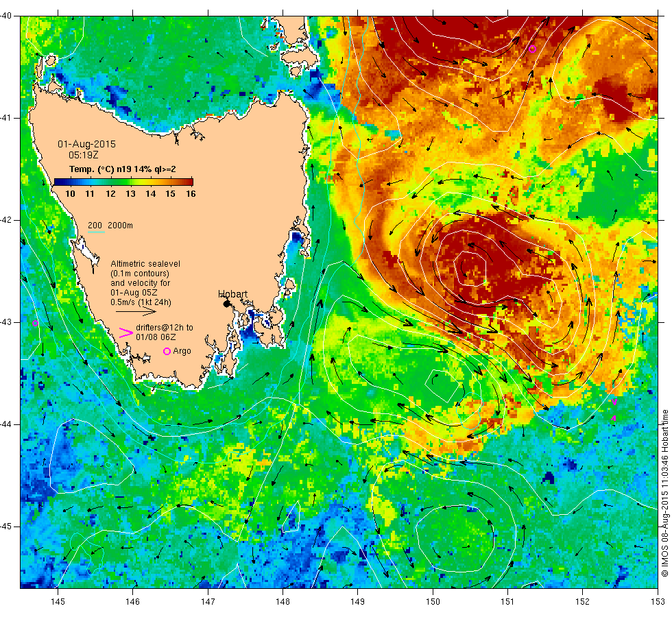672x617 pixels.
Task: Click the drifters@12h to legend text
Action: 165,328
